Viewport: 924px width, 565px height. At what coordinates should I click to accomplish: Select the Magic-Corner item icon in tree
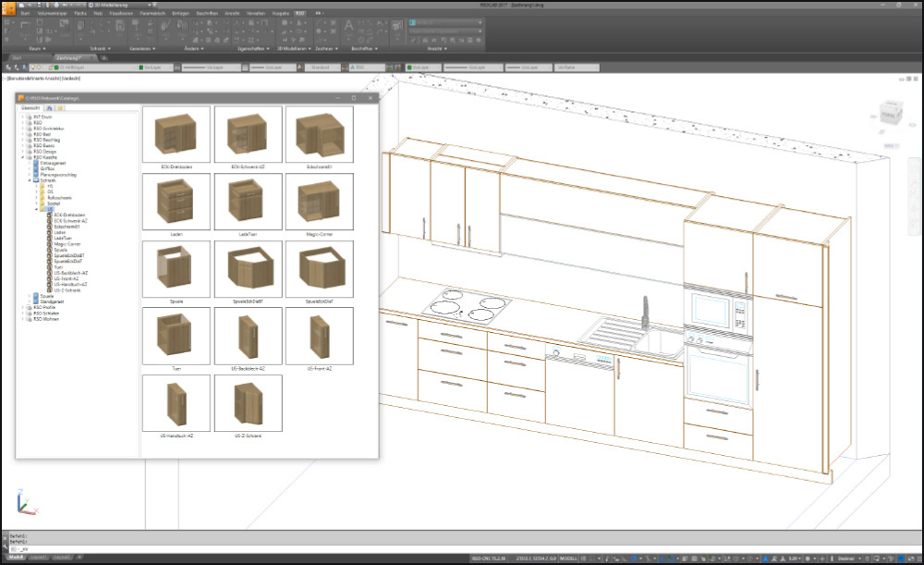point(50,243)
